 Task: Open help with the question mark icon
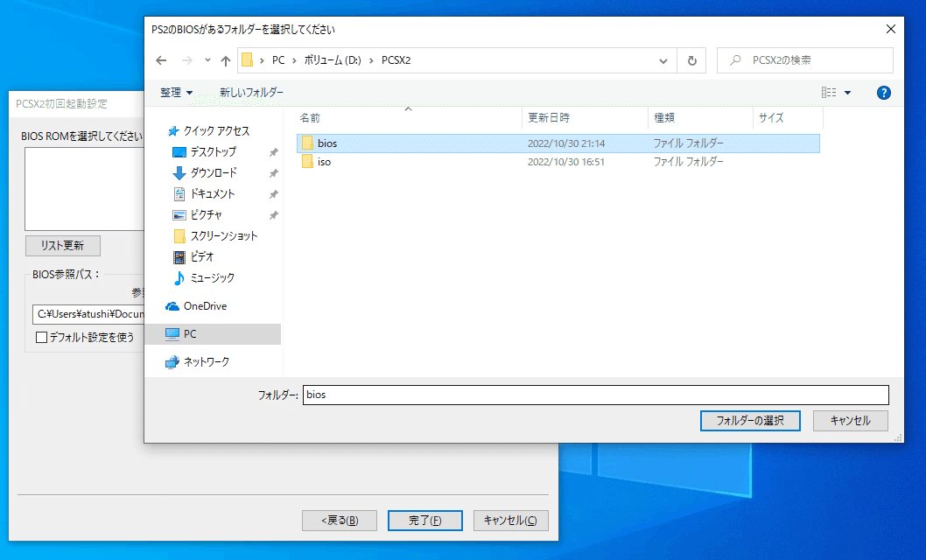[883, 93]
